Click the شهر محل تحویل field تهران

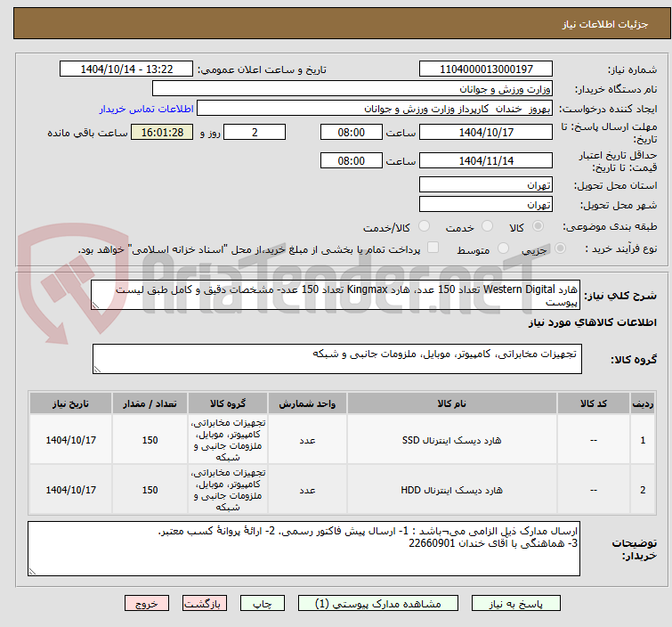point(486,205)
